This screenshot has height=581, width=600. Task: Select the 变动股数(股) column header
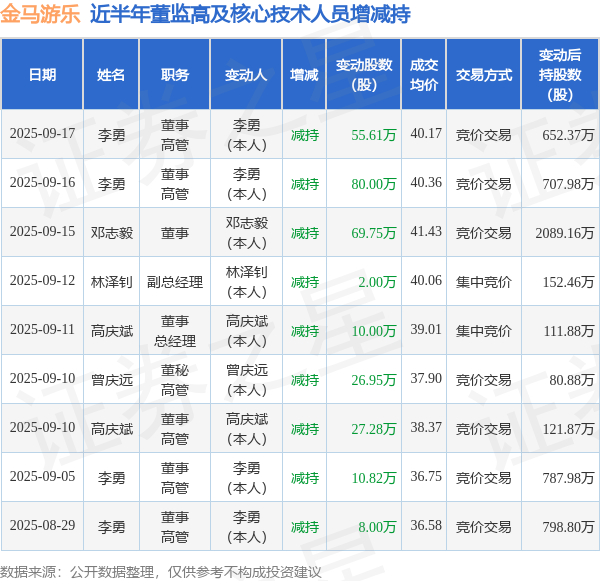pos(364,75)
